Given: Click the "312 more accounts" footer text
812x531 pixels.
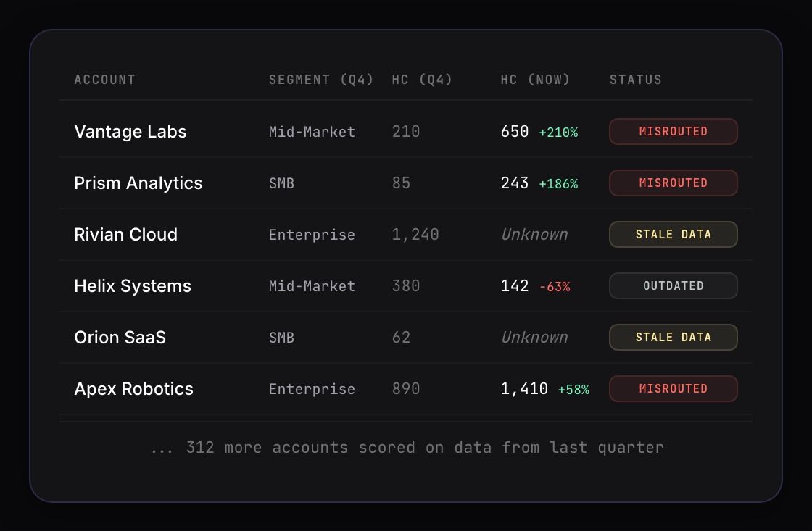Looking at the screenshot, I should (x=407, y=447).
